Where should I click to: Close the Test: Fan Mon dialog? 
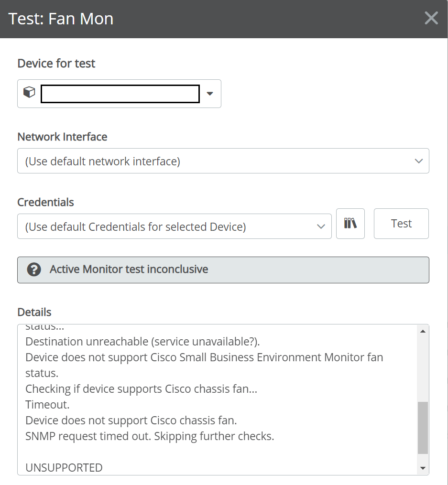(x=431, y=18)
